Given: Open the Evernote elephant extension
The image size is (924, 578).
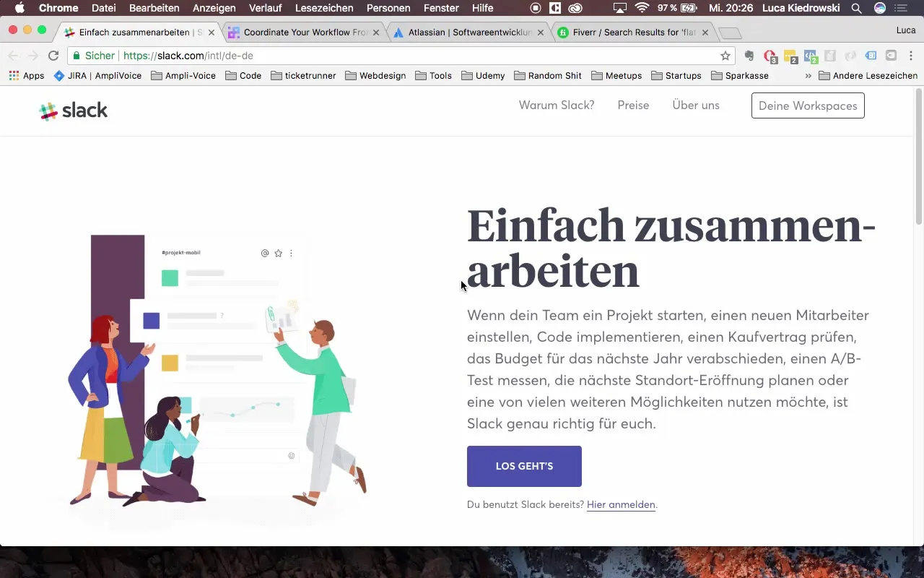Looking at the screenshot, I should tap(749, 56).
